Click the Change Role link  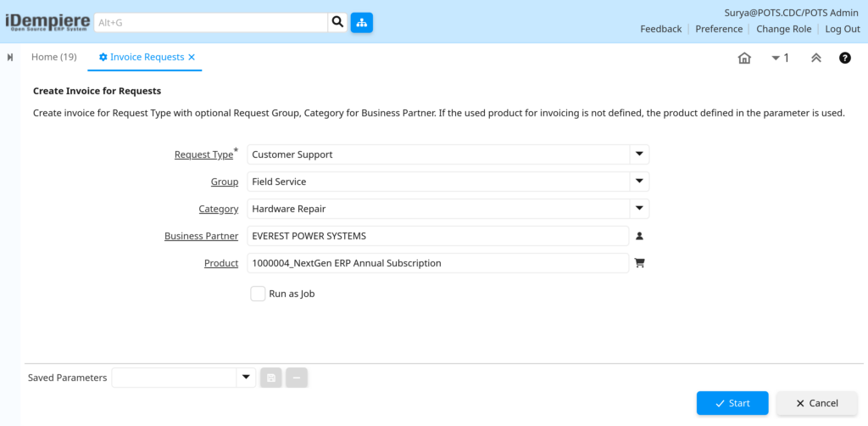tap(784, 29)
